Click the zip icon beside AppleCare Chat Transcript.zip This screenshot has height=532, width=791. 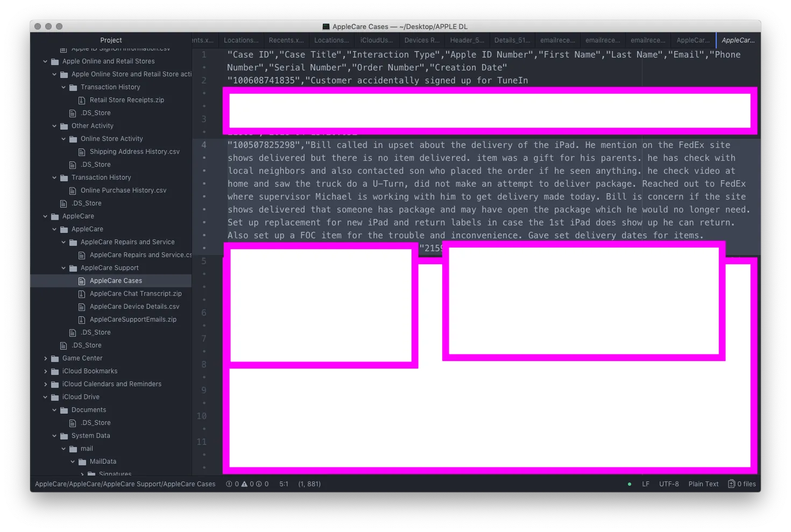(82, 294)
